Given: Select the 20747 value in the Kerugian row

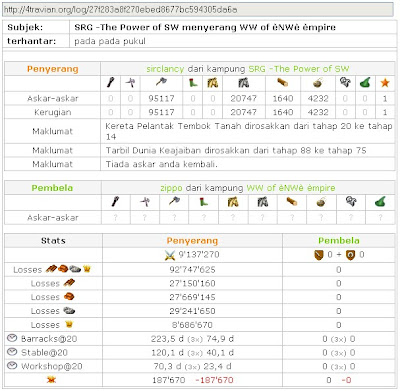Looking at the screenshot, I should [244, 112].
